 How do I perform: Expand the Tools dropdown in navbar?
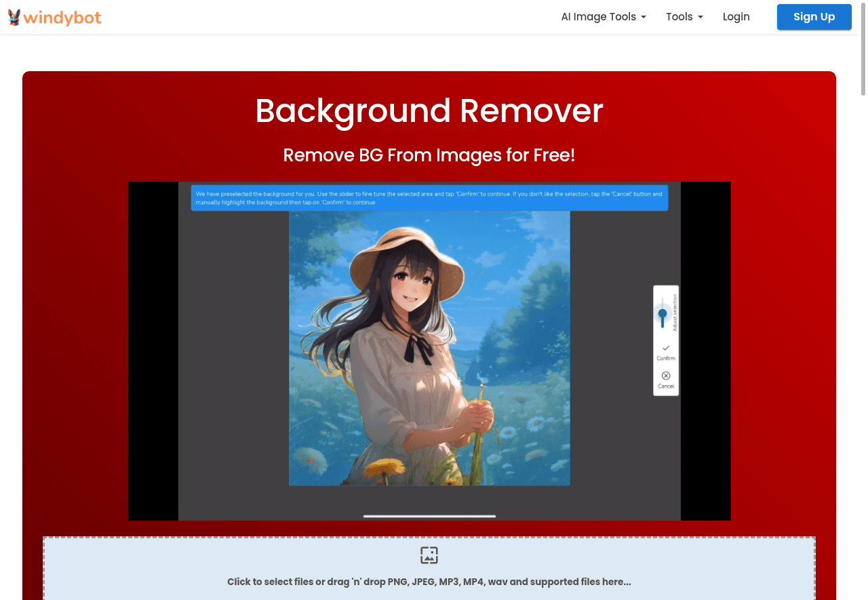point(684,17)
